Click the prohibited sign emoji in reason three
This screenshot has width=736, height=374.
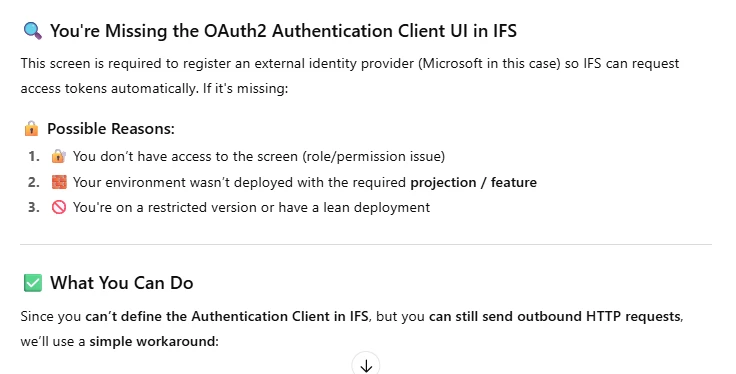coord(59,207)
